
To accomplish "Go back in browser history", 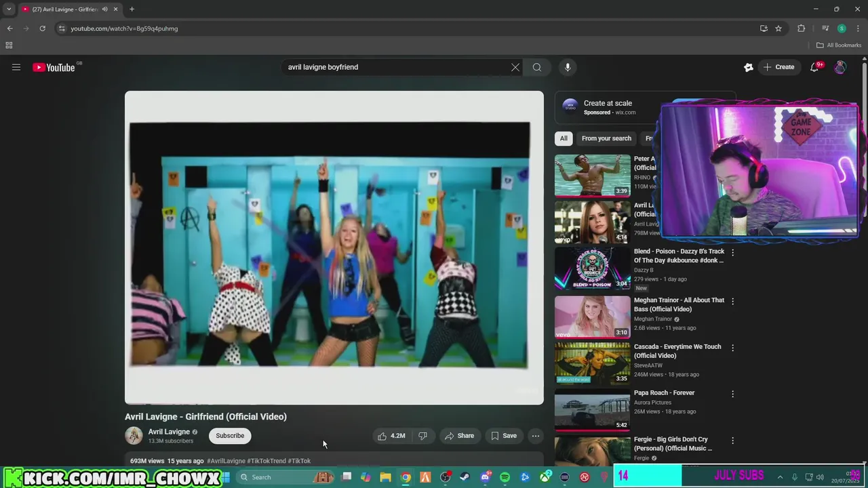I will point(9,28).
